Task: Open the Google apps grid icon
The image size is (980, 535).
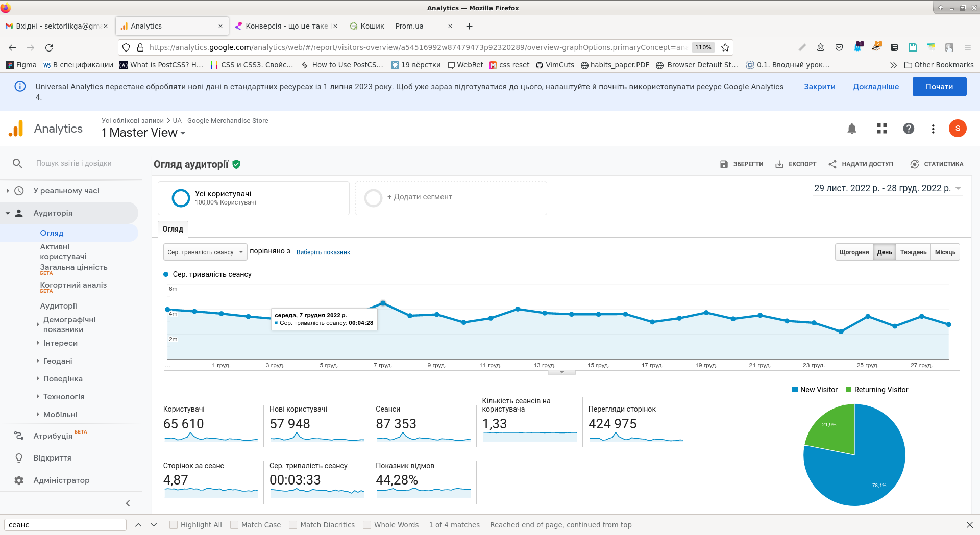Action: tap(881, 129)
